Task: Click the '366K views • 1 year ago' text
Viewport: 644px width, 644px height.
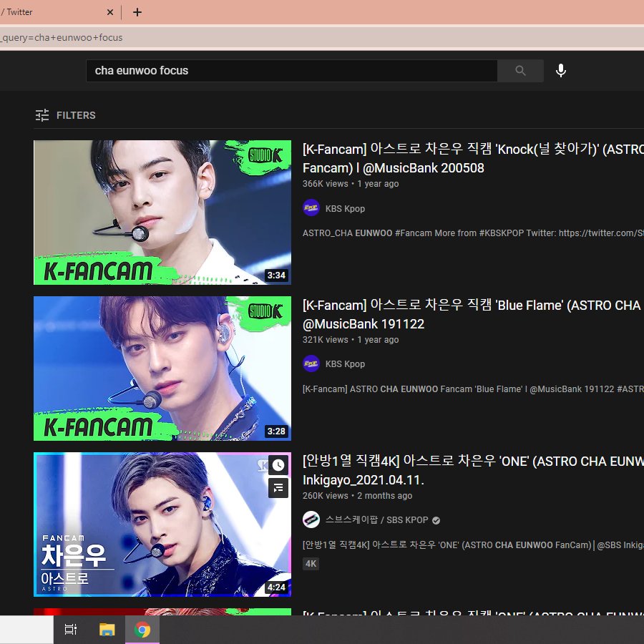Action: 351,184
